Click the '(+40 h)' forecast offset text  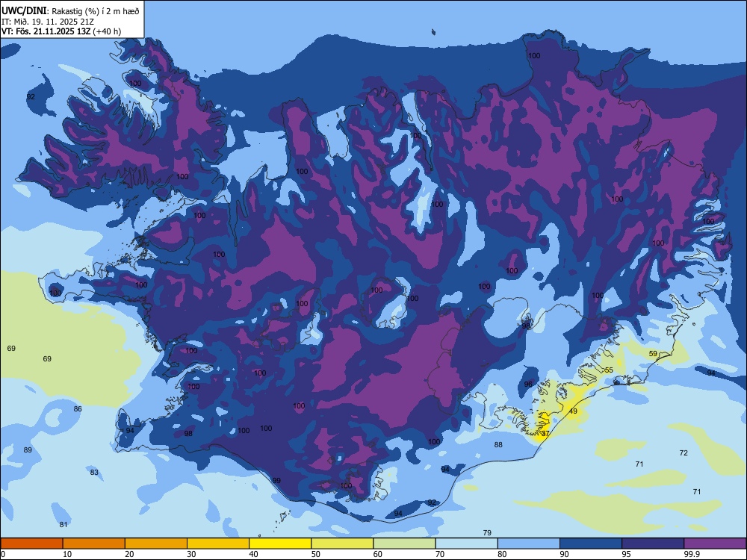coord(107,31)
